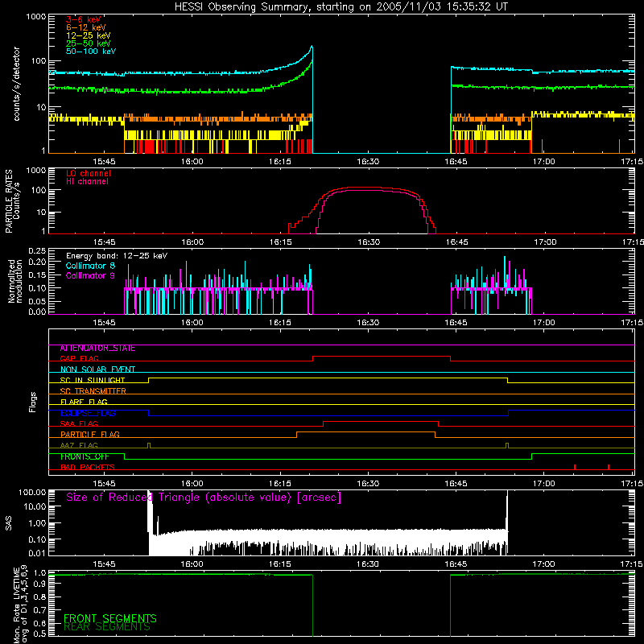Select the 3-6 keV legend label

pos(84,19)
